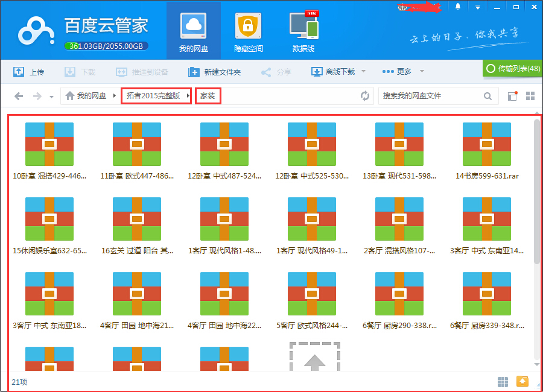Select the file 15休闲娱乐室632-65

coord(49,226)
